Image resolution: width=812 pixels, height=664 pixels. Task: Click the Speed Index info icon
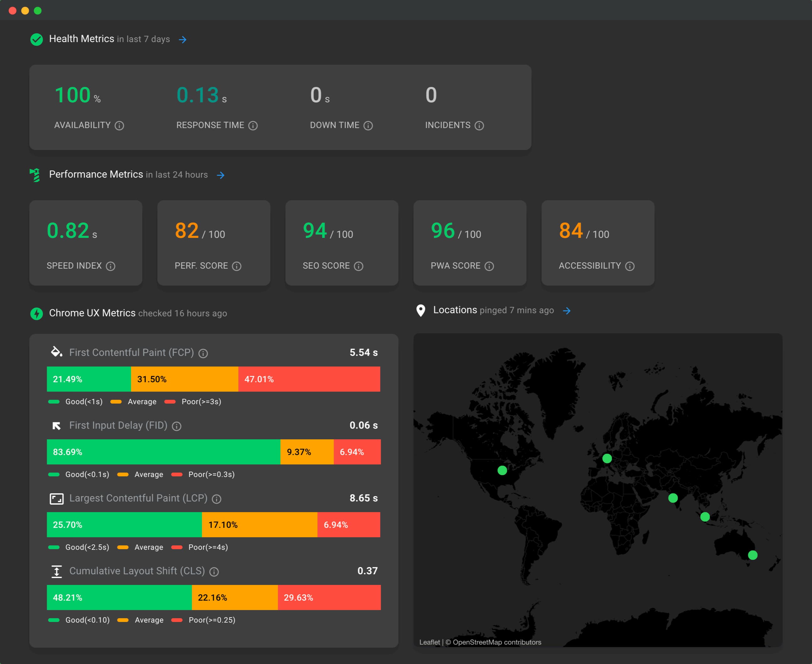click(x=110, y=266)
